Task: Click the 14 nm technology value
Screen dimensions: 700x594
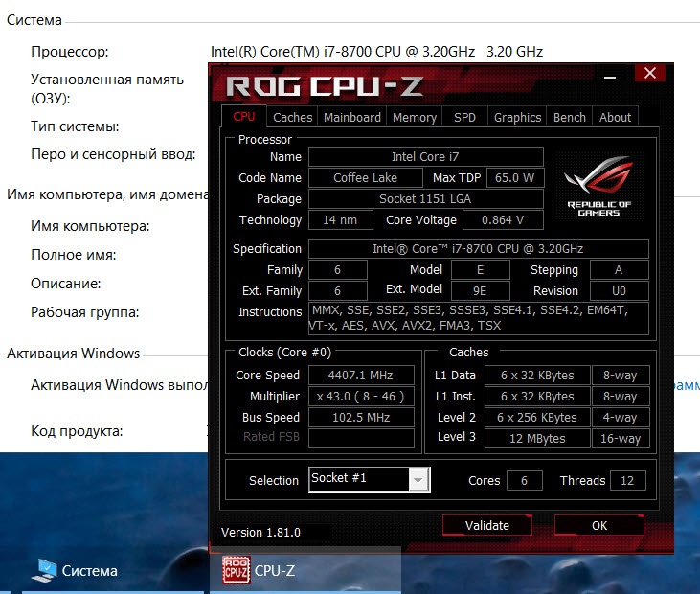Action: pos(340,219)
